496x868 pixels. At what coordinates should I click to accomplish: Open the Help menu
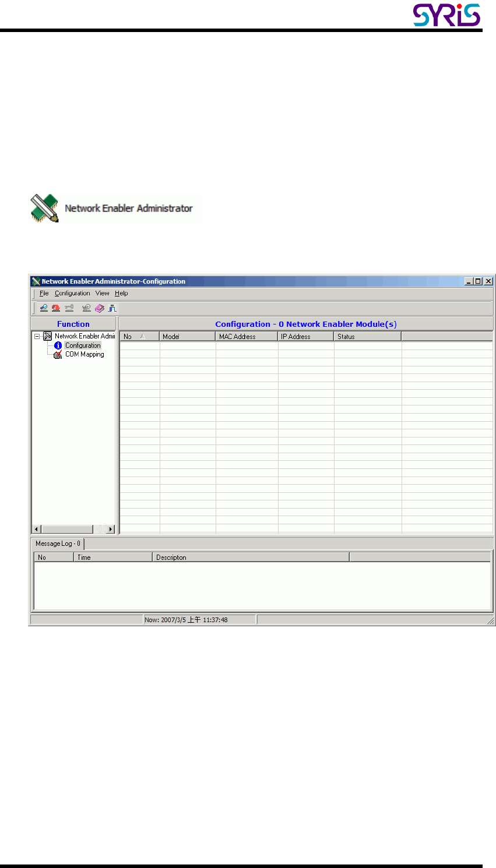click(x=121, y=294)
